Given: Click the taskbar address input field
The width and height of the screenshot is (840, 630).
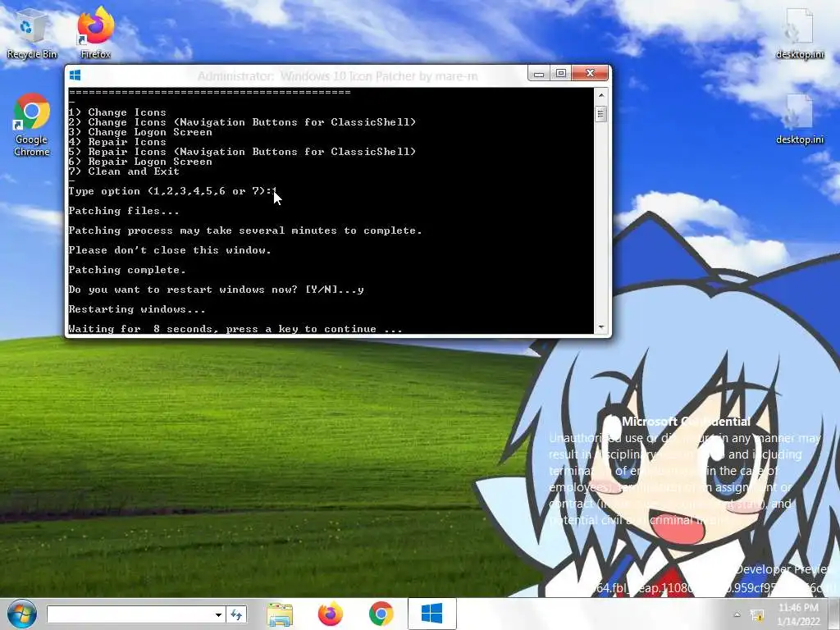Looking at the screenshot, I should pos(130,614).
